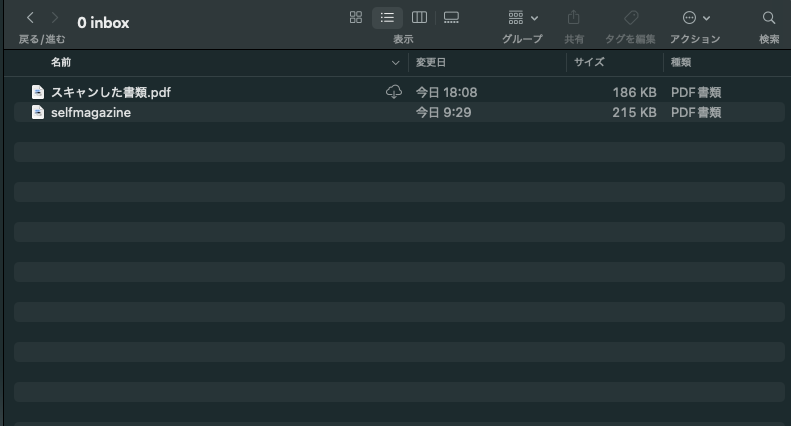Open the アクション action menu
This screenshot has width=791, height=426.
coord(695,18)
